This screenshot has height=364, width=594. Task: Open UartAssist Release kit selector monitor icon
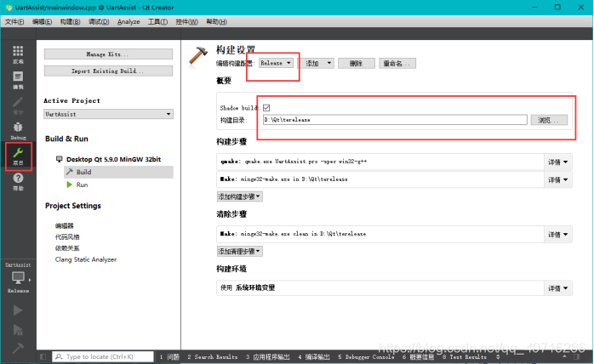pyautogui.click(x=18, y=278)
